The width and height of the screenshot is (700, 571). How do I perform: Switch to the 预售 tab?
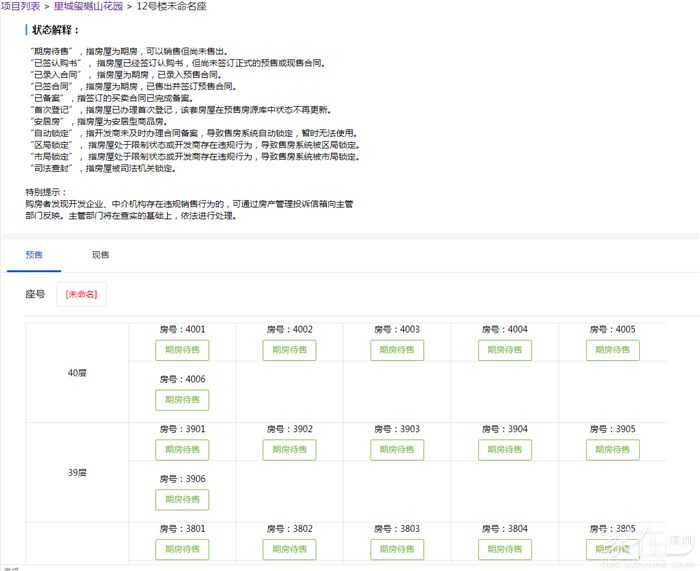click(x=34, y=255)
